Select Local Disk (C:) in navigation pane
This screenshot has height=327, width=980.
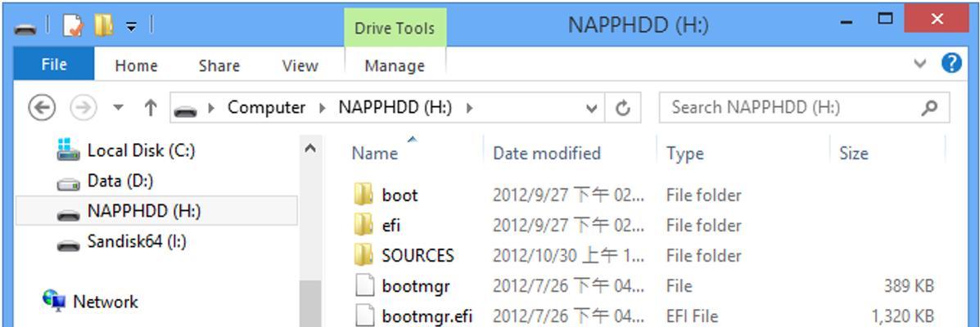141,150
